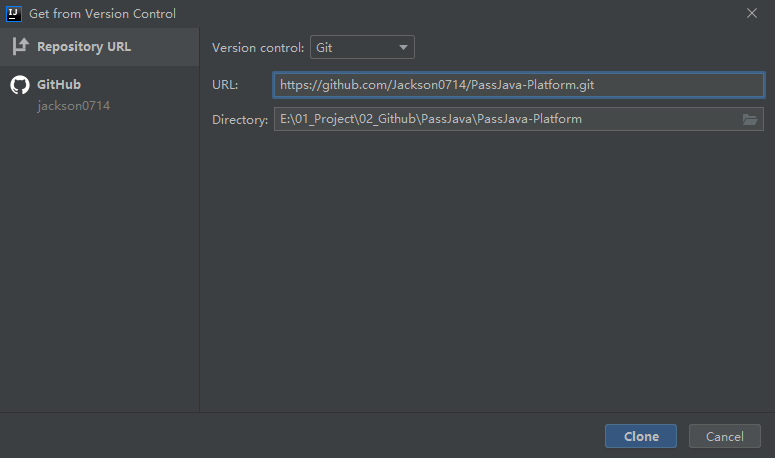Viewport: 775px width, 458px height.
Task: Close the Get from Version Control dialog
Action: point(751,13)
